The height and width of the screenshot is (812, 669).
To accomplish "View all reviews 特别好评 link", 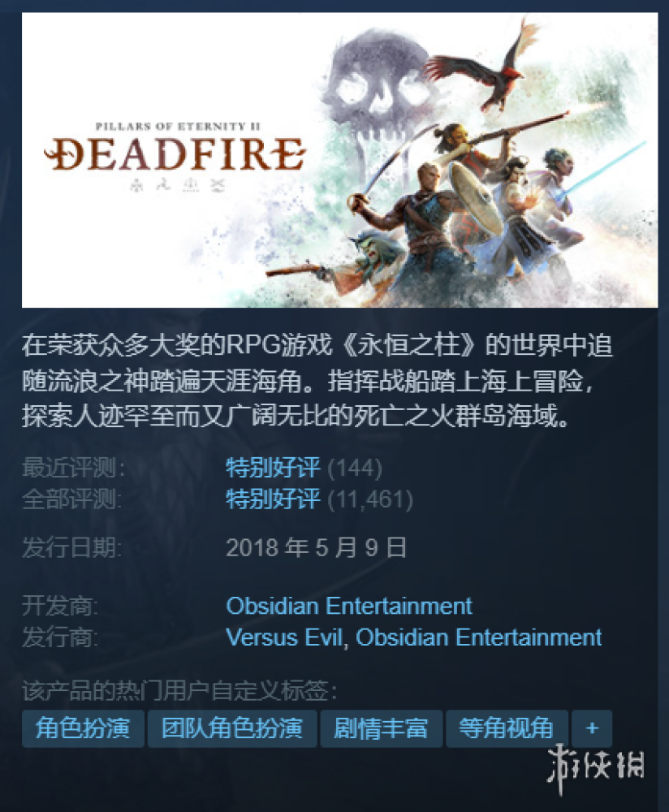I will coord(273,499).
